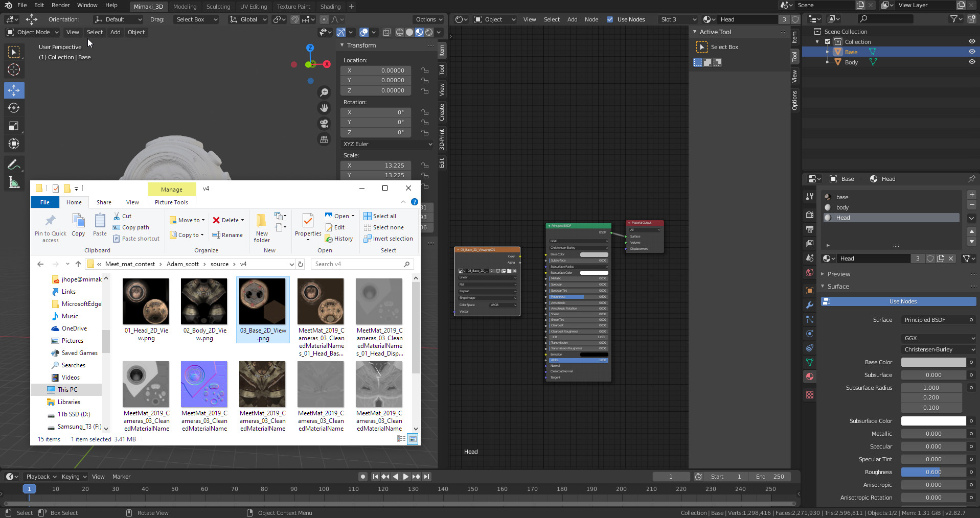This screenshot has width=980, height=518.
Task: Switch to the Sculpting workspace tab
Action: 218,7
